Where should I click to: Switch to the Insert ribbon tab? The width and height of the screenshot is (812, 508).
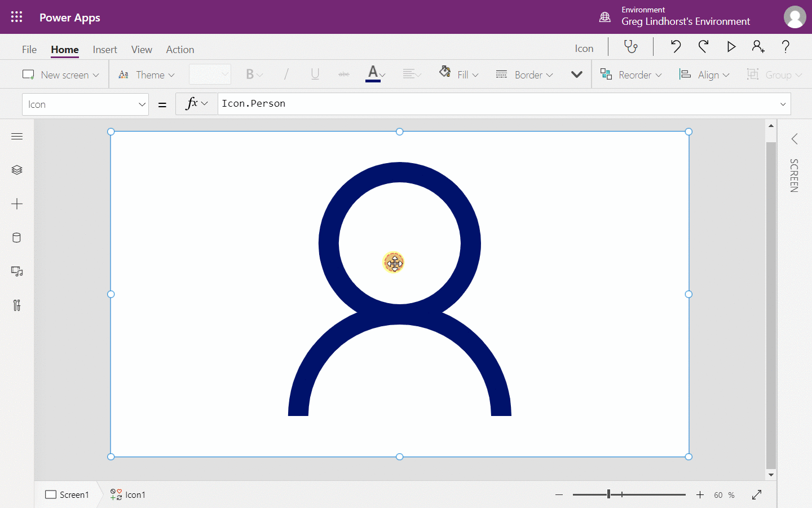click(105, 50)
